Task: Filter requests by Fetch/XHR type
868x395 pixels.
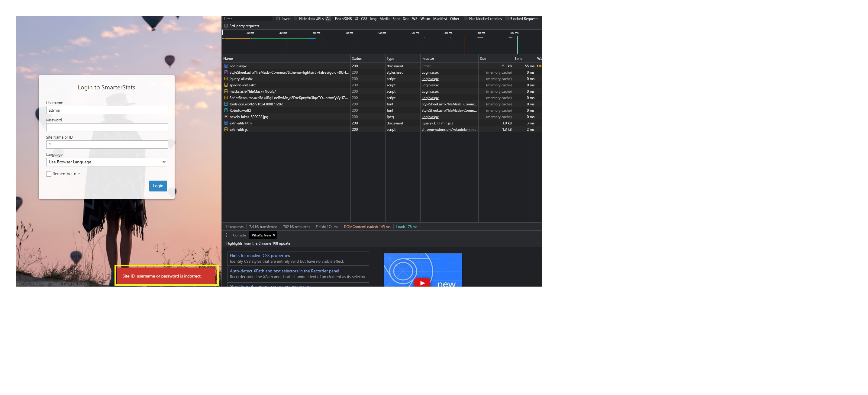Action: pyautogui.click(x=343, y=19)
